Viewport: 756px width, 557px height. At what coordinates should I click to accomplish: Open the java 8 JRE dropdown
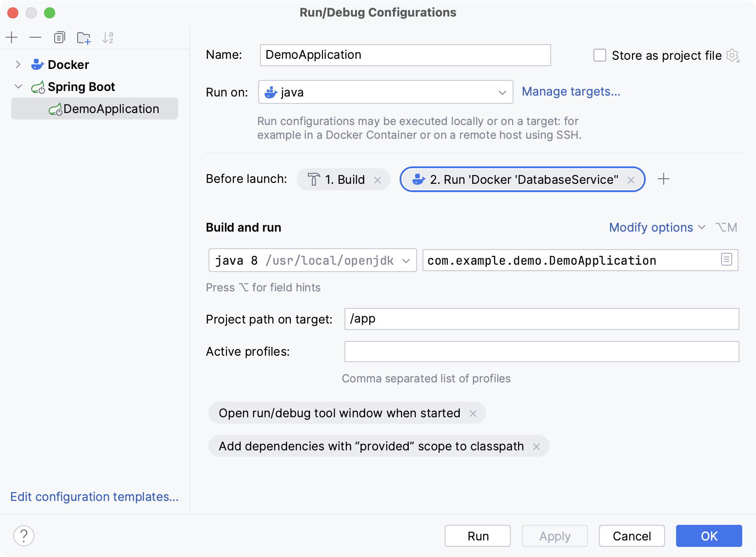tap(406, 260)
